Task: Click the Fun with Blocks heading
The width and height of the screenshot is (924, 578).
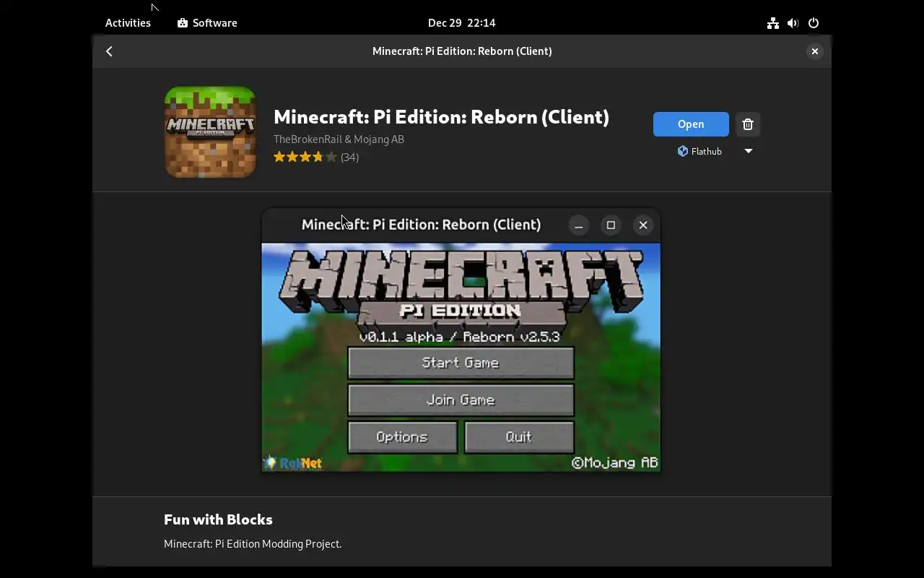Action: [x=218, y=519]
